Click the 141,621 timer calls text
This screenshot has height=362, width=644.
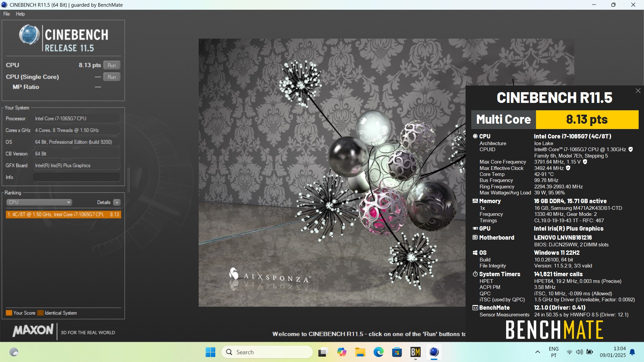[558, 274]
